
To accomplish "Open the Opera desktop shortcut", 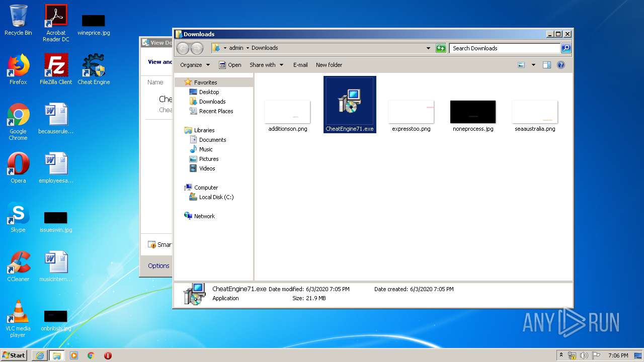I will (18, 168).
